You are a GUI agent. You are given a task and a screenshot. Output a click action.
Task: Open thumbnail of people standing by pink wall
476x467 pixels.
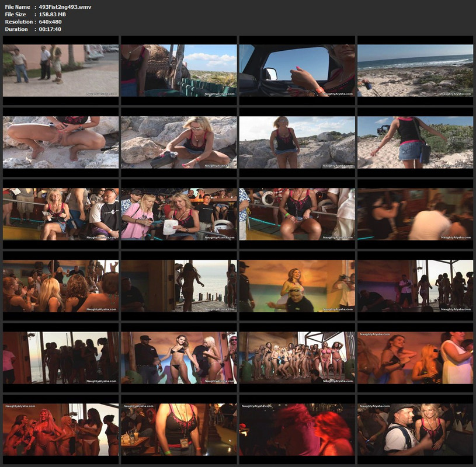(61, 71)
